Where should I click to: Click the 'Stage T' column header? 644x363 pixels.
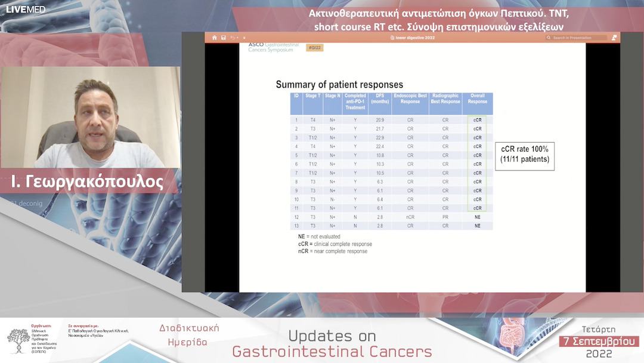pos(313,96)
